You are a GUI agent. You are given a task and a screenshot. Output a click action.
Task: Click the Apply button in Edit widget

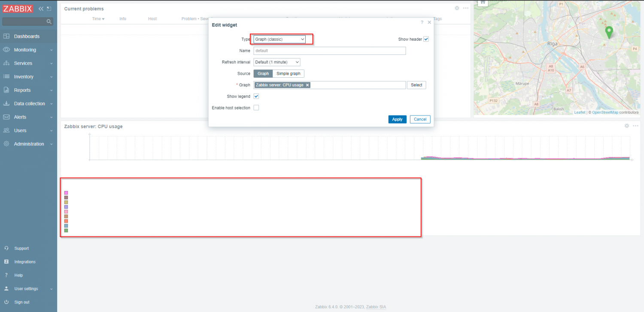(x=397, y=119)
